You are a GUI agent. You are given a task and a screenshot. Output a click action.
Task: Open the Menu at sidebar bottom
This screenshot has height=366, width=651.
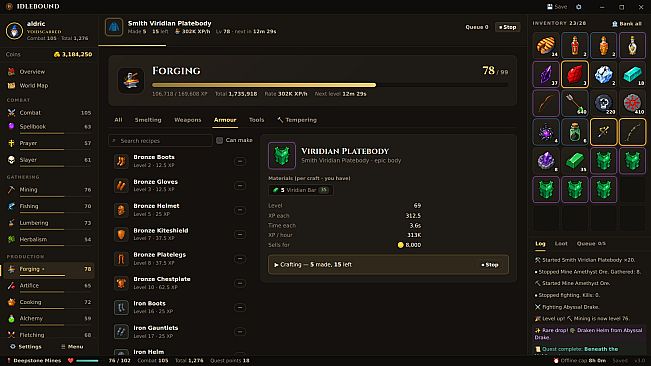(x=72, y=346)
